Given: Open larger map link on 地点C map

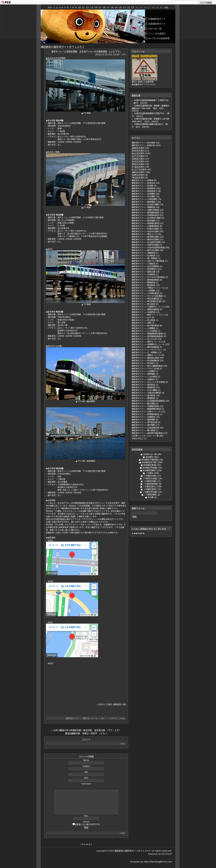Looking at the screenshot, I should pos(71,627).
